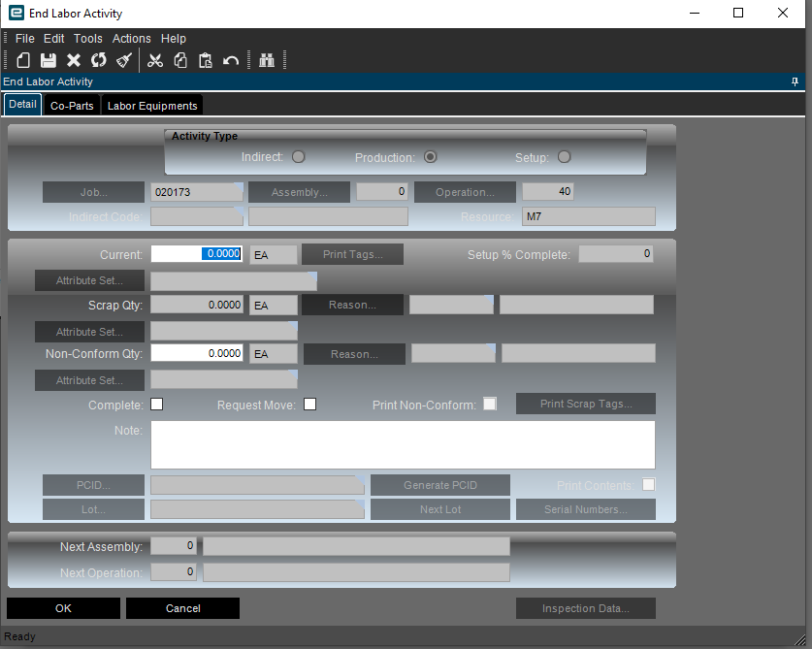Image resolution: width=812 pixels, height=649 pixels.
Task: Open the Edit menu
Action: (54, 39)
